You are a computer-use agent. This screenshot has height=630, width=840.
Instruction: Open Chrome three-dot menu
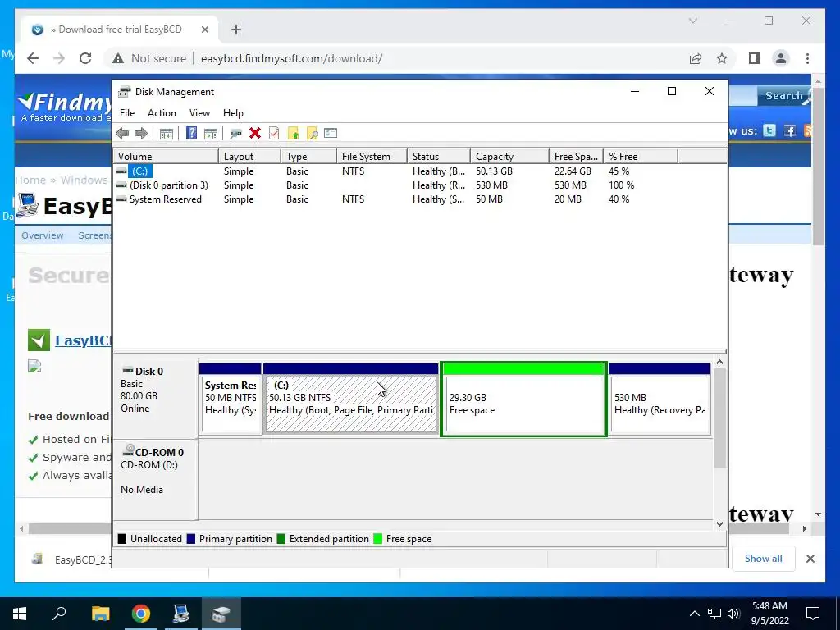click(807, 58)
